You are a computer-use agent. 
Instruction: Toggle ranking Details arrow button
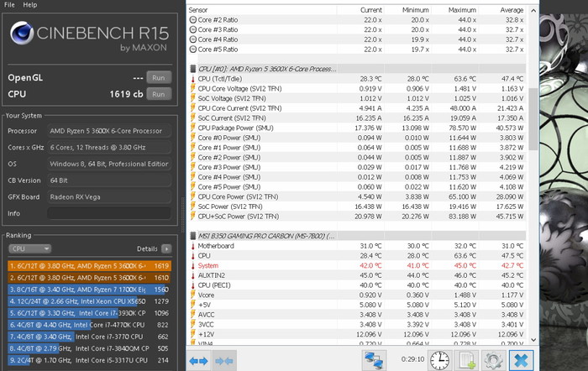(166, 248)
